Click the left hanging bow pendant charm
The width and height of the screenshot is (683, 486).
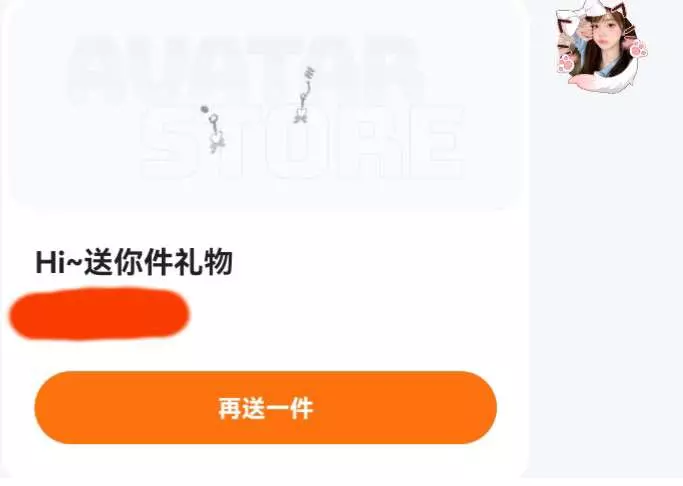click(213, 129)
